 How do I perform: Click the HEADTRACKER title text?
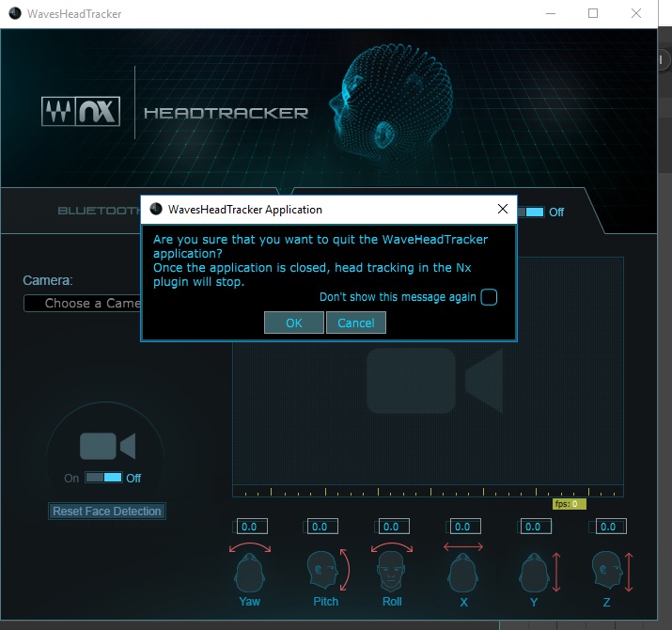(x=226, y=113)
